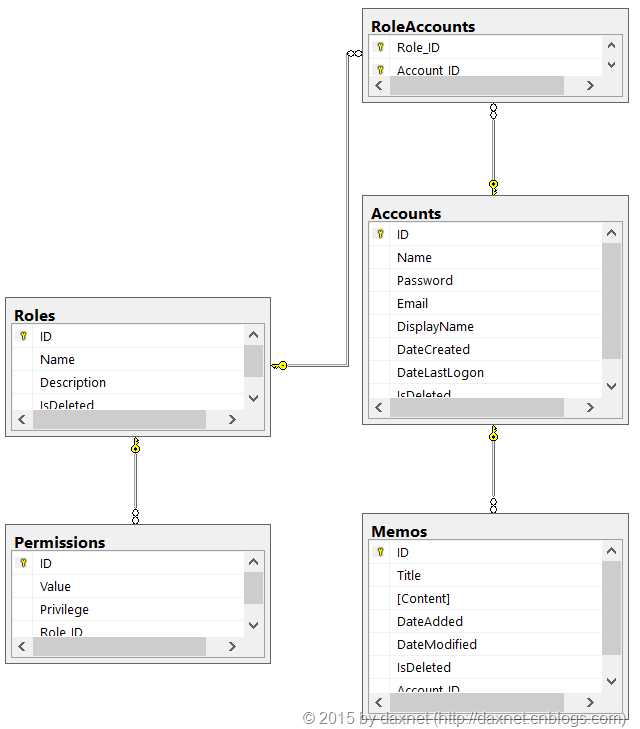Image resolution: width=640 pixels, height=729 pixels.
Task: Select the Privilege column in Permissions
Action: pyautogui.click(x=128, y=610)
